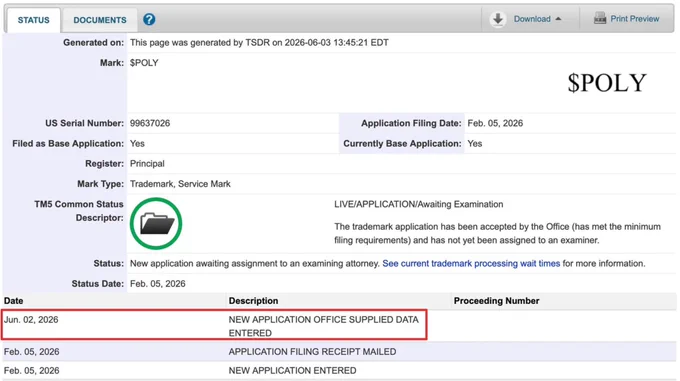Open the trademark processing wait times link
Viewport: 680px width, 381px height.
(x=471, y=264)
